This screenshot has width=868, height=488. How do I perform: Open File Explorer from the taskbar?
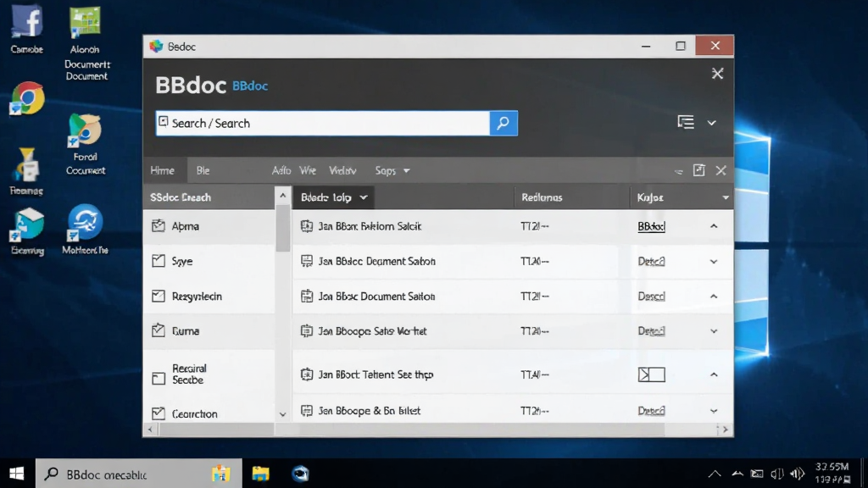coord(260,474)
